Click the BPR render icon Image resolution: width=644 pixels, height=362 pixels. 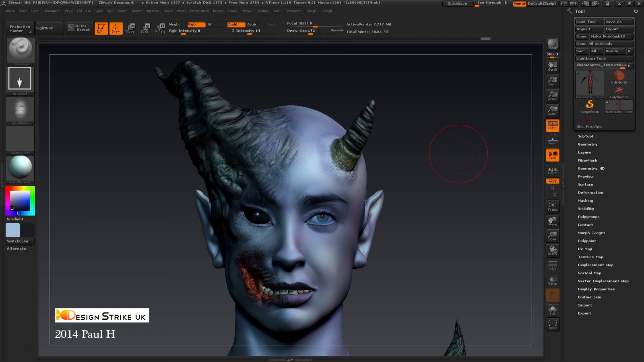coord(553,44)
